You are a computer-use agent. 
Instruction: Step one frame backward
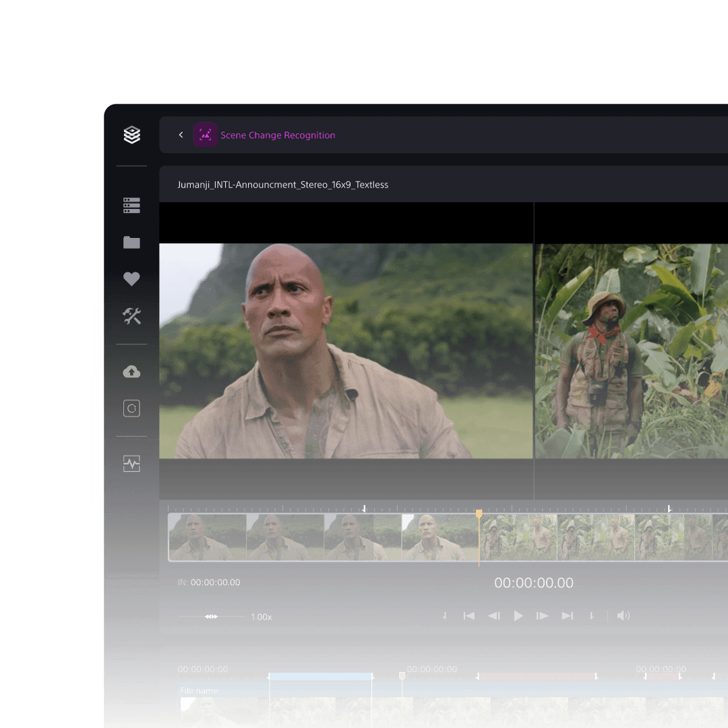(x=493, y=615)
